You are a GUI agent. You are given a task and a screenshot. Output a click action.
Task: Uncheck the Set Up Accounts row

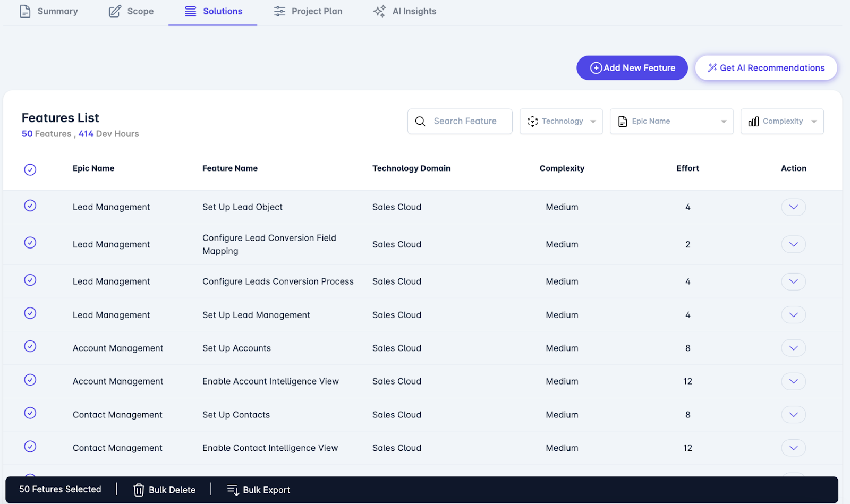tap(30, 346)
